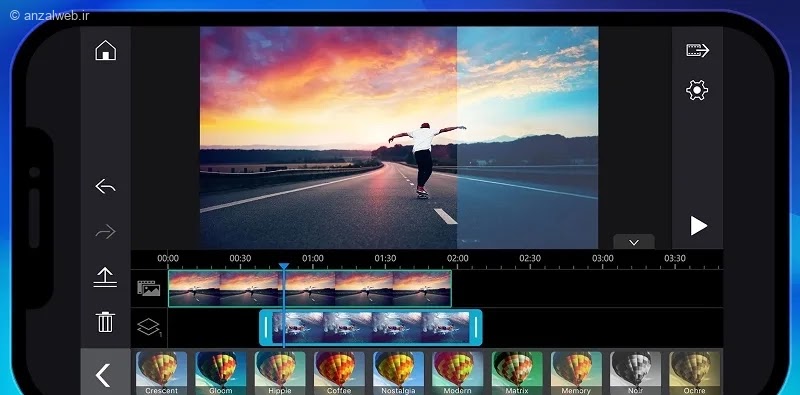Undo the last edit
Screen dimensions: 800x395
pos(106,187)
